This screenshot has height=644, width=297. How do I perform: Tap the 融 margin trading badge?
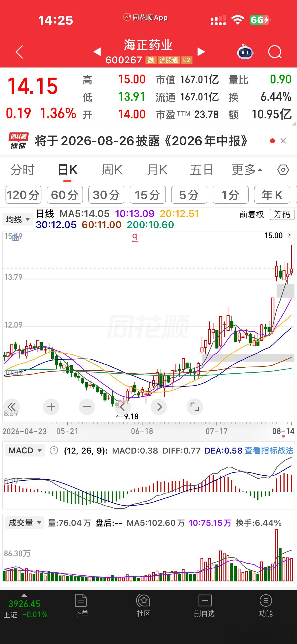(151, 60)
